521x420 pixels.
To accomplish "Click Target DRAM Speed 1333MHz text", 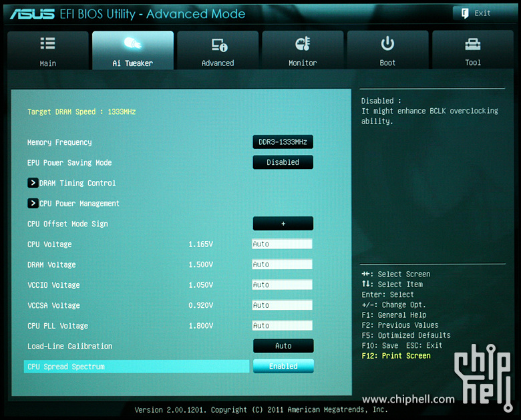I will 81,112.
